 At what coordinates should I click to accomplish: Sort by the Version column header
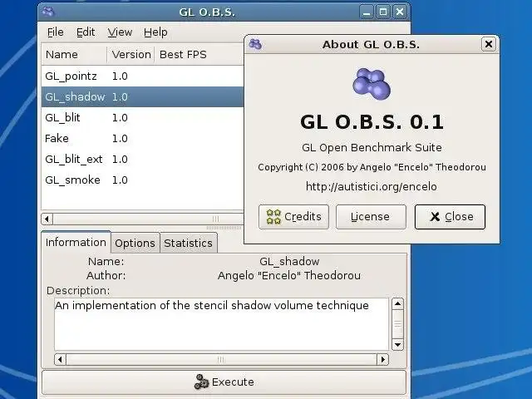pyautogui.click(x=131, y=55)
